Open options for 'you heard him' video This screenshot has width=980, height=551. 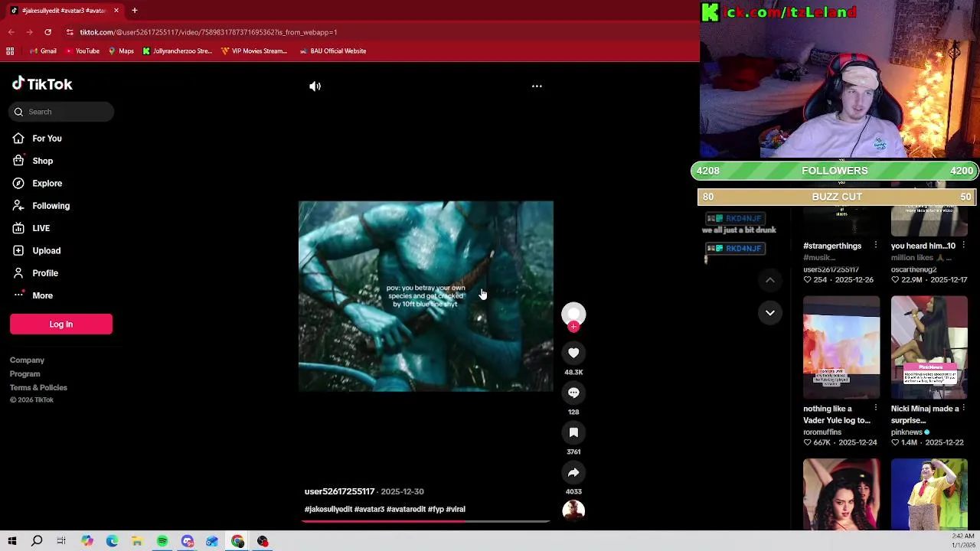point(963,246)
